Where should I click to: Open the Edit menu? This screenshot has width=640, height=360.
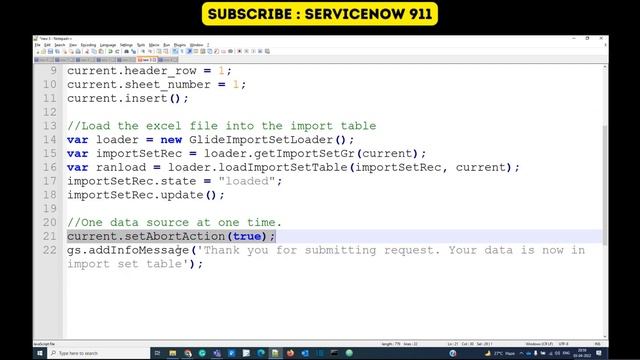click(47, 45)
